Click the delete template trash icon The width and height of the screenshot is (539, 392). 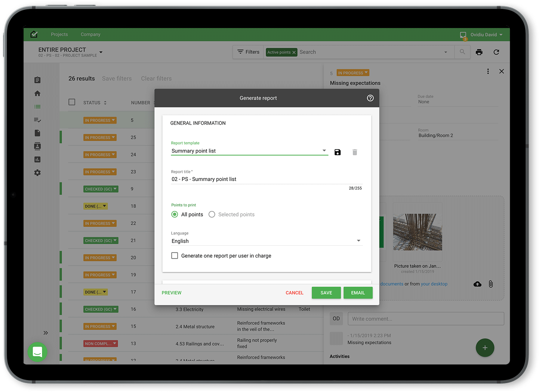pyautogui.click(x=355, y=152)
